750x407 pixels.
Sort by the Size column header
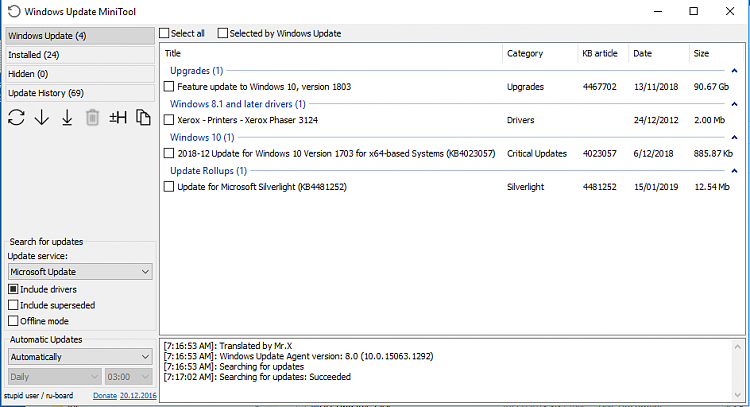pyautogui.click(x=717, y=54)
